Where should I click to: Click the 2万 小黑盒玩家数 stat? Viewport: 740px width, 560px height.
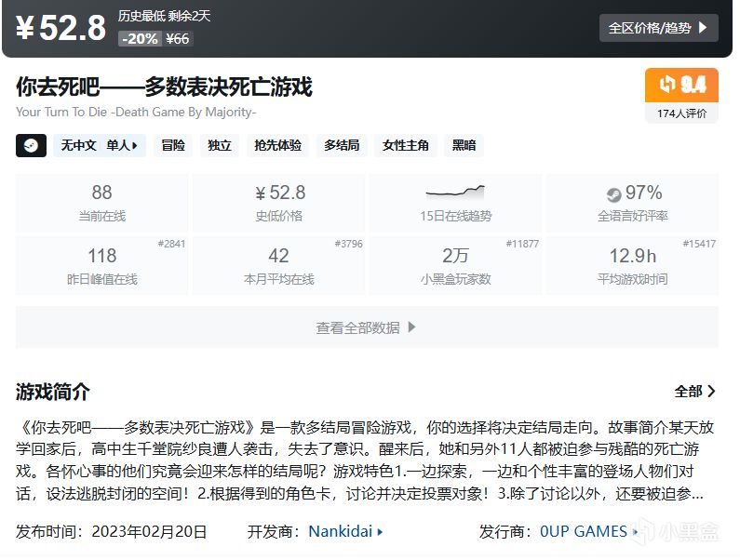pos(456,266)
